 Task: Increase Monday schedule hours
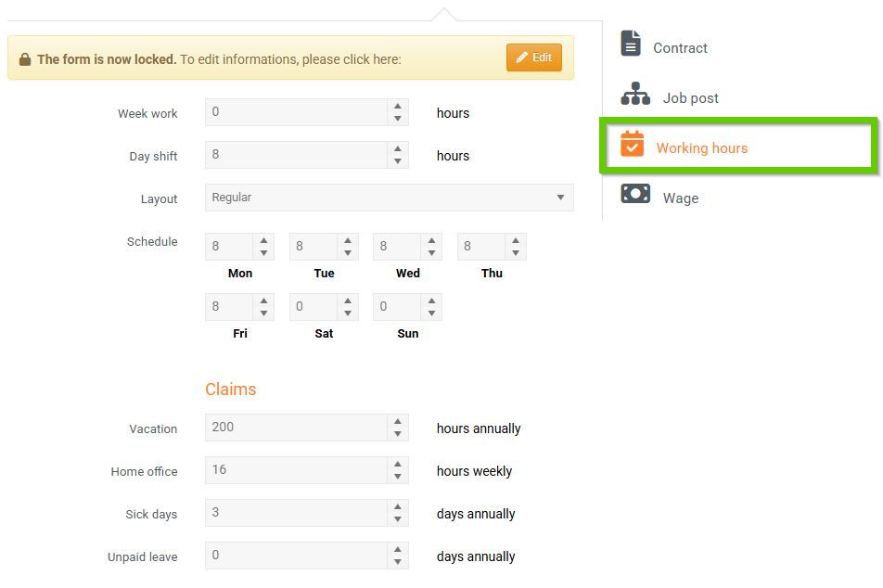(x=264, y=241)
